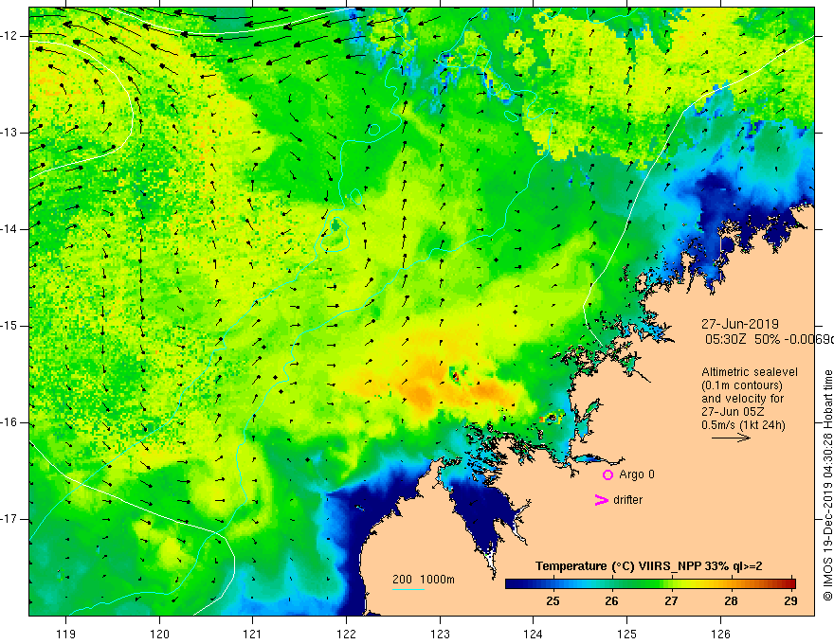
Task: Click latitude label '-15' on left axis
Action: 9,326
